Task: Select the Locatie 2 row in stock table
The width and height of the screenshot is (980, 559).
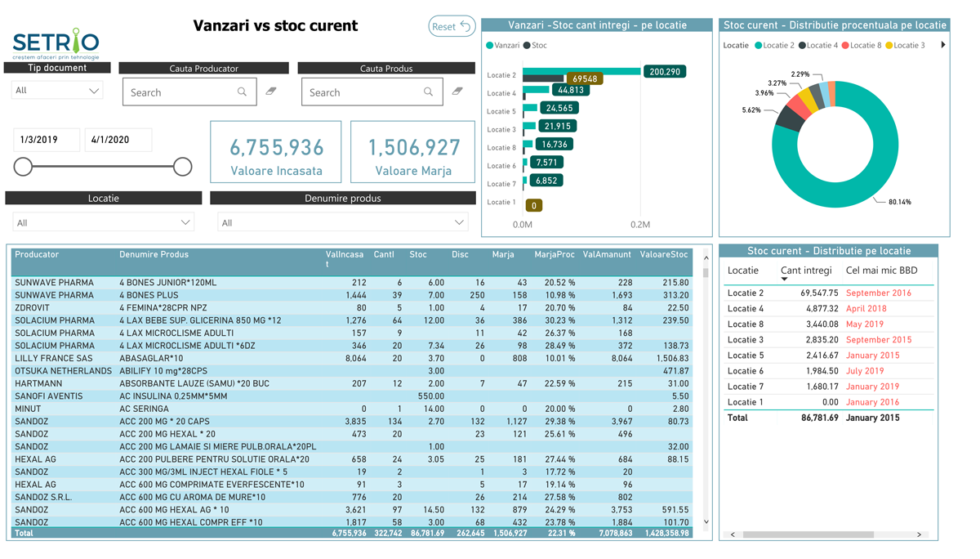Action: 826,293
